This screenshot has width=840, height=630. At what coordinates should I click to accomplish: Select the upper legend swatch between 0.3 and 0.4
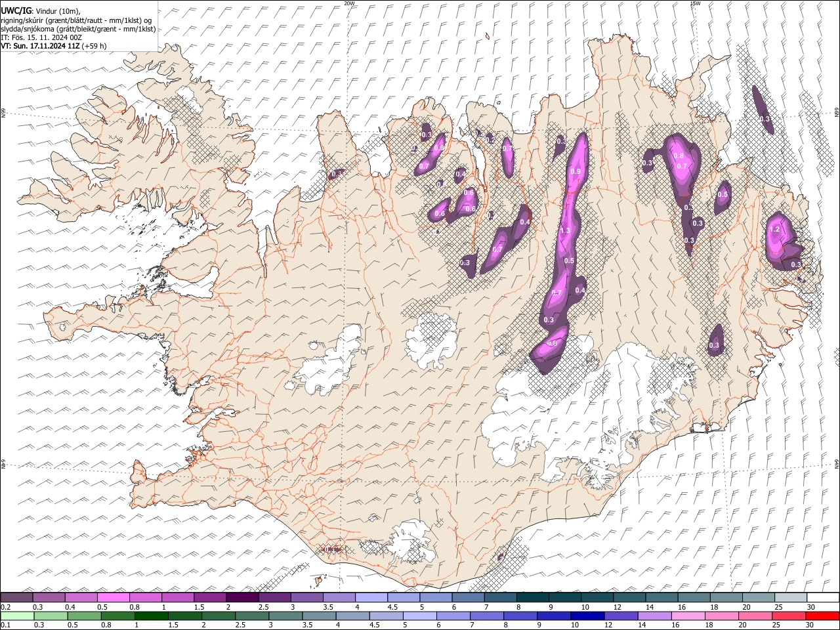(49, 597)
